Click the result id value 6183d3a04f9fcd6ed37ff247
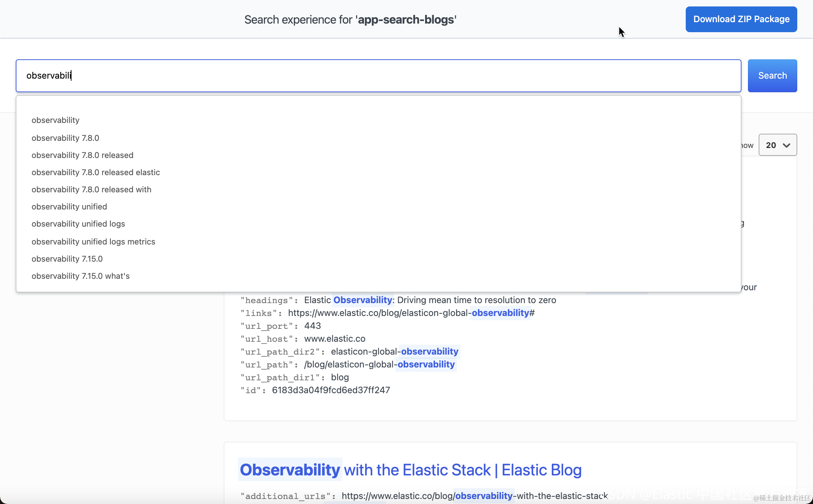This screenshot has height=504, width=813. 331,390
